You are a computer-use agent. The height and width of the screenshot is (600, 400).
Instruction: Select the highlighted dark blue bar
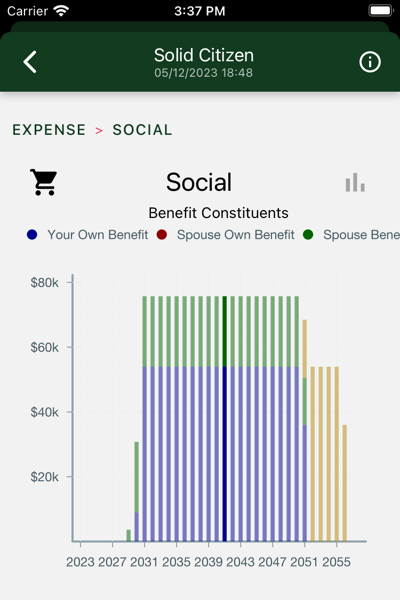(x=225, y=454)
